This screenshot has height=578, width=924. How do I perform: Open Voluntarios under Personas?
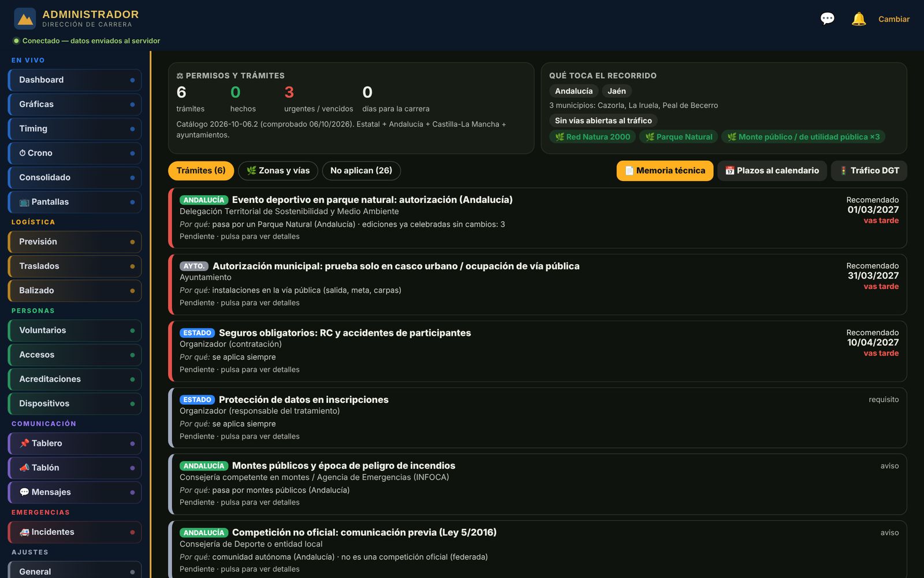(x=74, y=331)
